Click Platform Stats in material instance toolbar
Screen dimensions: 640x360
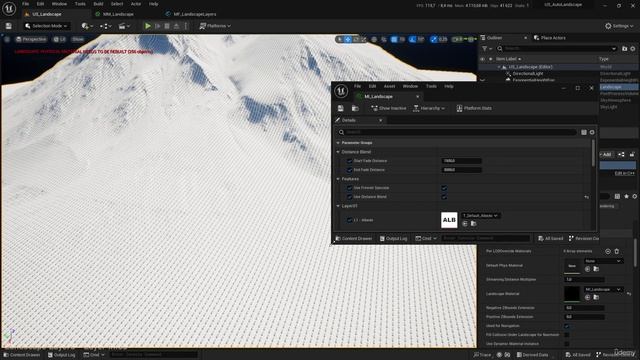[473, 108]
